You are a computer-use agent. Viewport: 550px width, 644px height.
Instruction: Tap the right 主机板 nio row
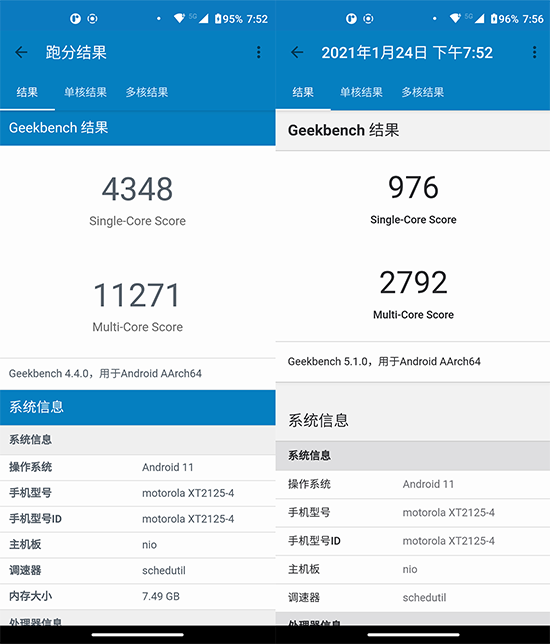coord(413,569)
